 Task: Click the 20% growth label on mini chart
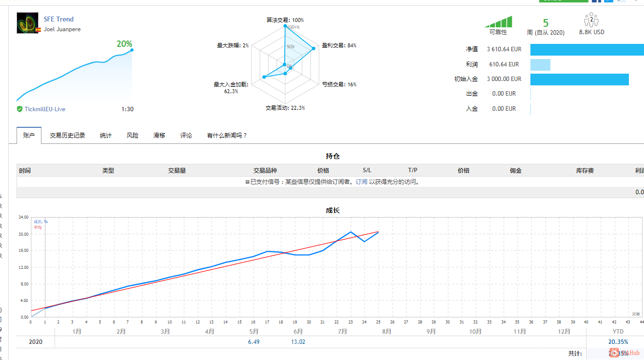(x=124, y=44)
